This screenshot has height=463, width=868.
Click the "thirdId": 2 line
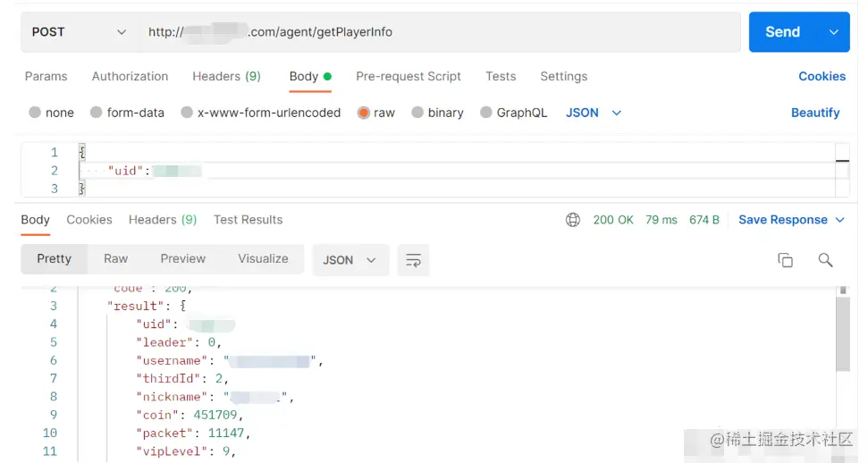coord(182,378)
